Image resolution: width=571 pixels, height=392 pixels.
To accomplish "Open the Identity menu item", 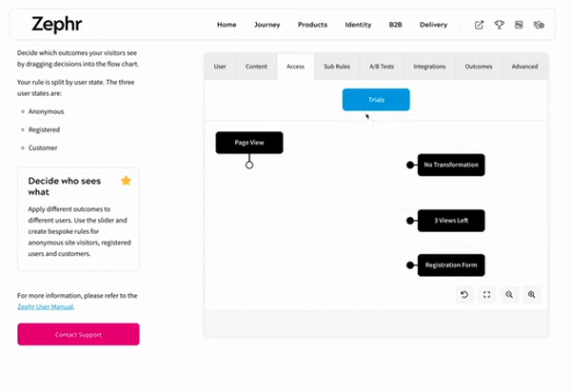I will [358, 25].
